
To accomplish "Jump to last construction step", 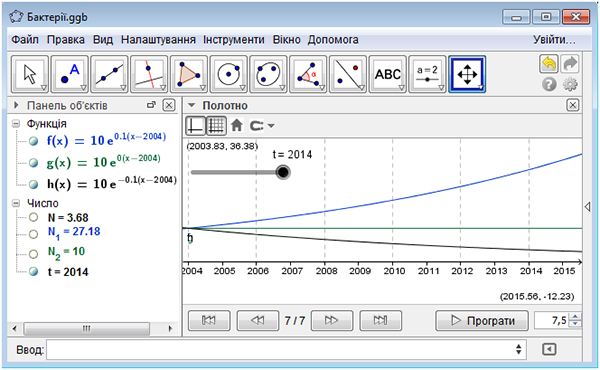I will [381, 320].
